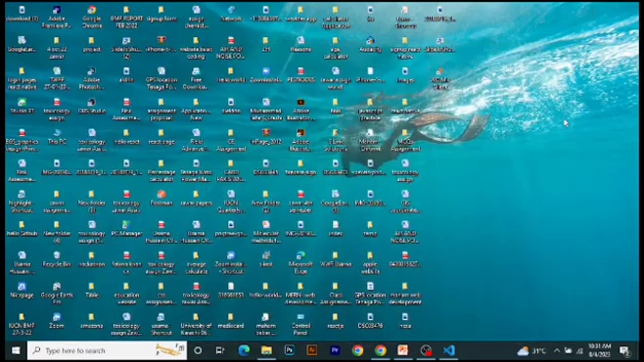Select the assignment proposal folder
Screen dimensions: 644x362
click(x=162, y=109)
